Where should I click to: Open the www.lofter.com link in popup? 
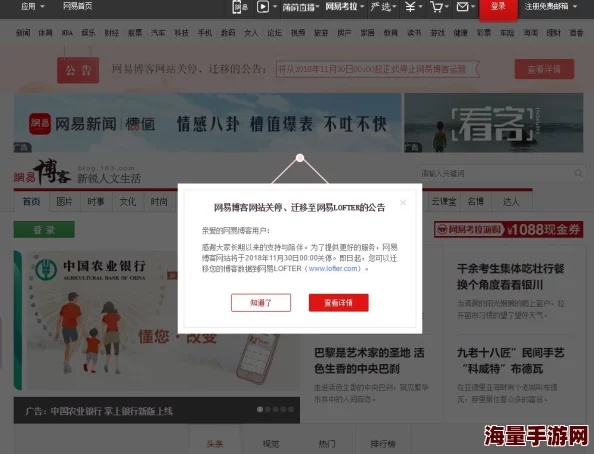tap(333, 268)
